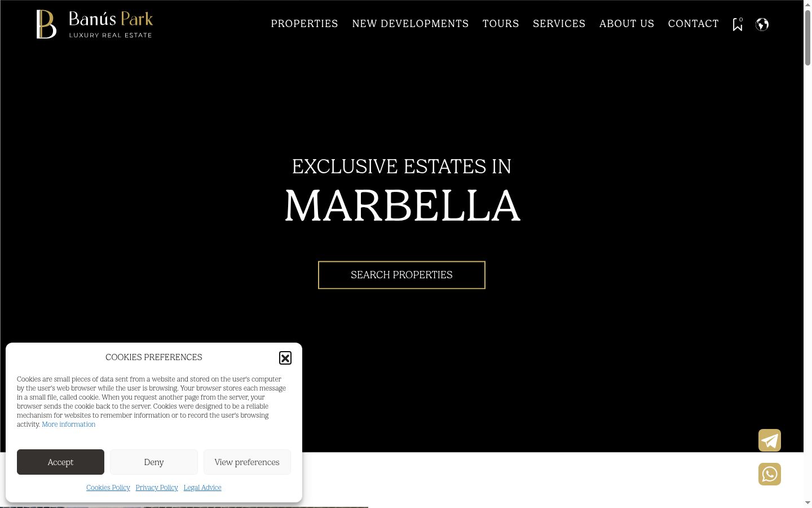Navigate to About Us
This screenshot has width=812, height=508.
coord(627,24)
